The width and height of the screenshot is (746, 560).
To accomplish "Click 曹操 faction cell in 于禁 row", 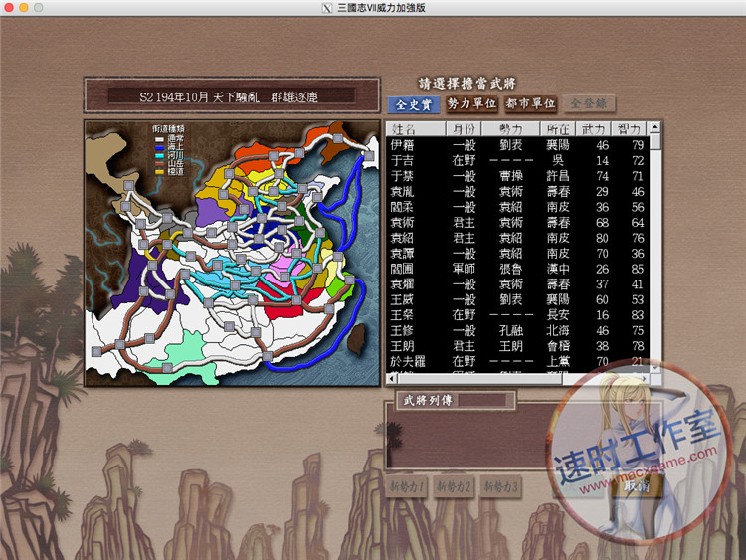I will [x=511, y=176].
